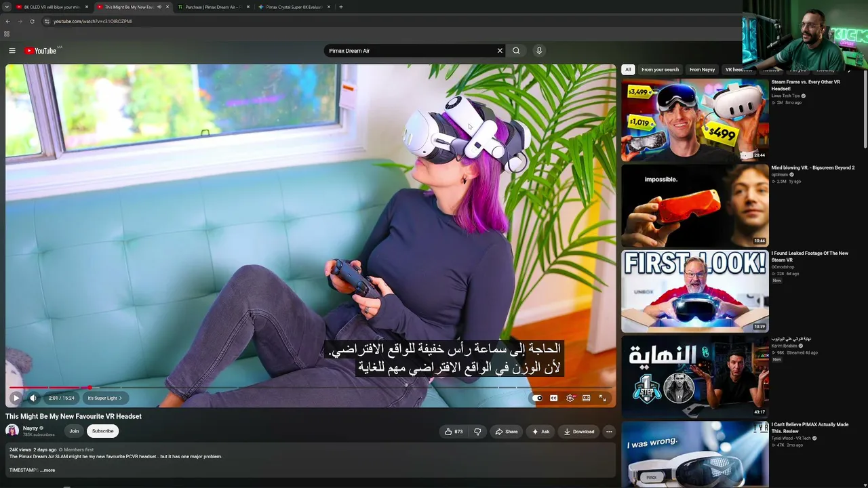This screenshot has width=868, height=488.
Task: Join the Naysy channel membership
Action: (x=74, y=431)
